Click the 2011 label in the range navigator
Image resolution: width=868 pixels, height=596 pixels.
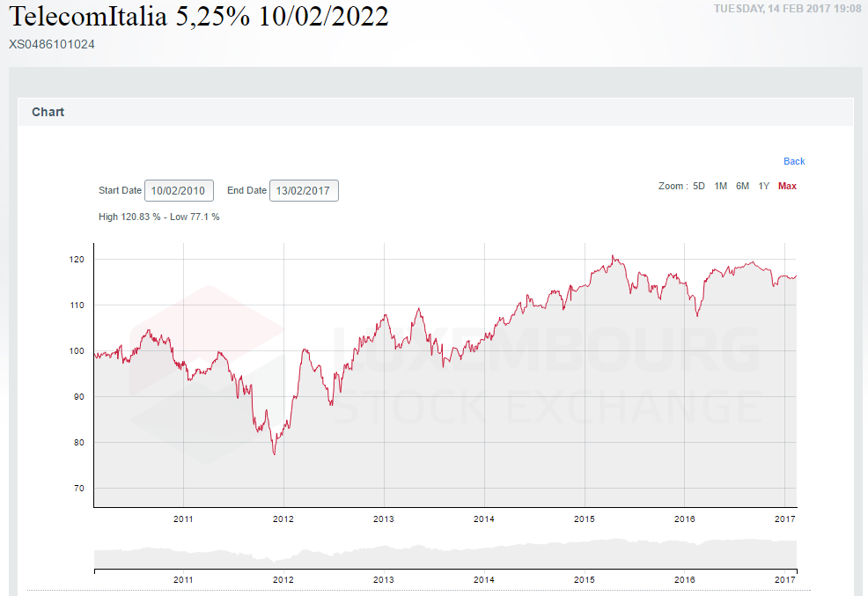(183, 580)
